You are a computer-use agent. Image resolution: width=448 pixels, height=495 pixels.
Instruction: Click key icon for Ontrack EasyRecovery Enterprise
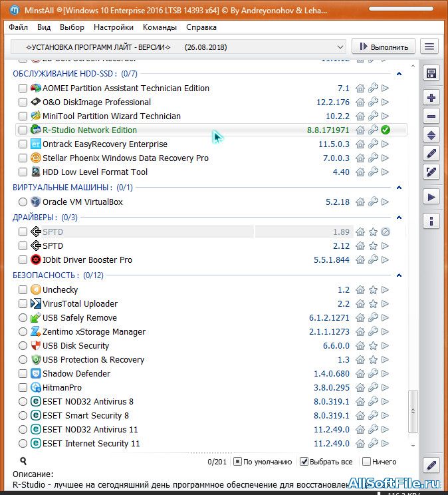(373, 144)
